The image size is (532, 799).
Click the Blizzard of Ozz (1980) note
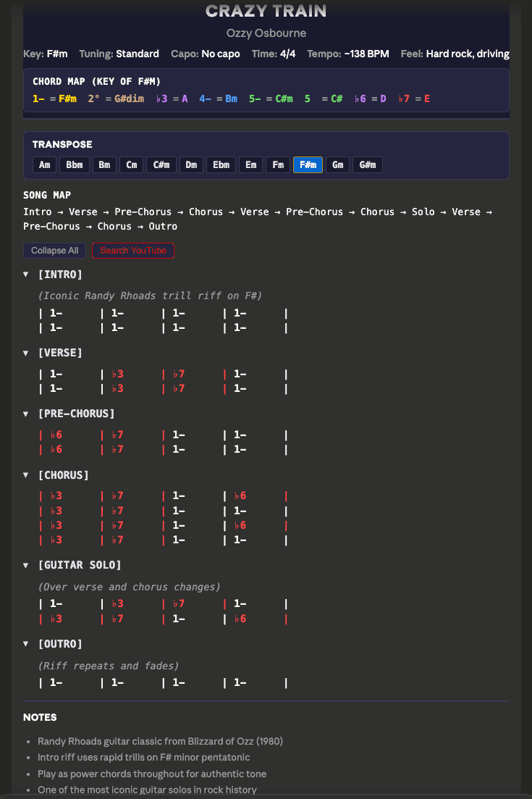click(x=160, y=741)
